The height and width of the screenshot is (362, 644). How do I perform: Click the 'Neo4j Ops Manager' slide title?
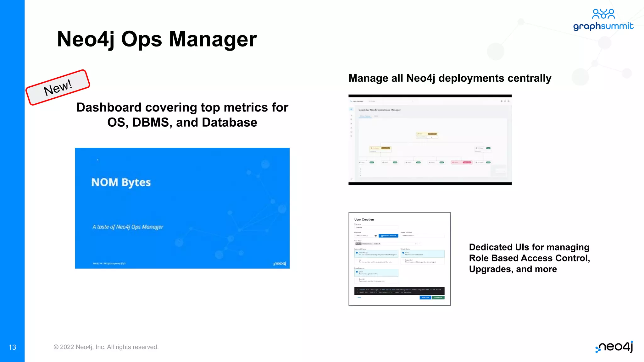[157, 39]
